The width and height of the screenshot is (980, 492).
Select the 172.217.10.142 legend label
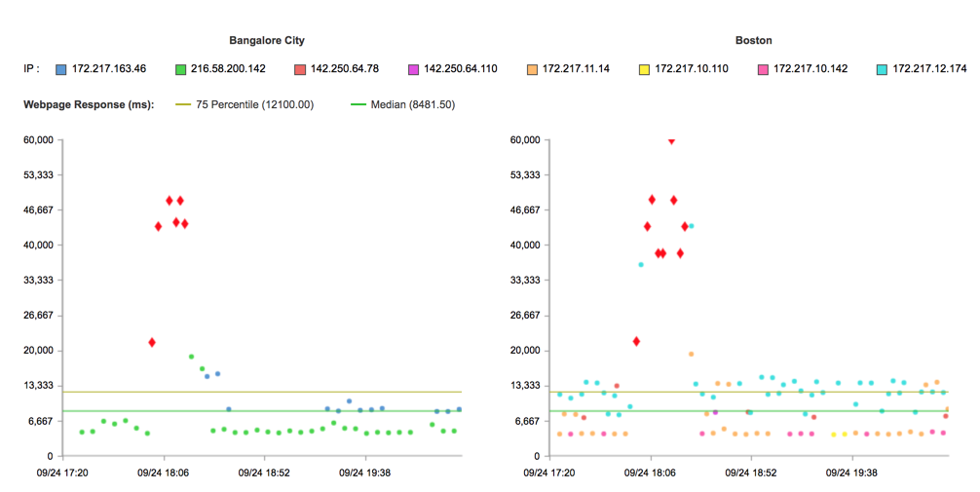(x=810, y=69)
